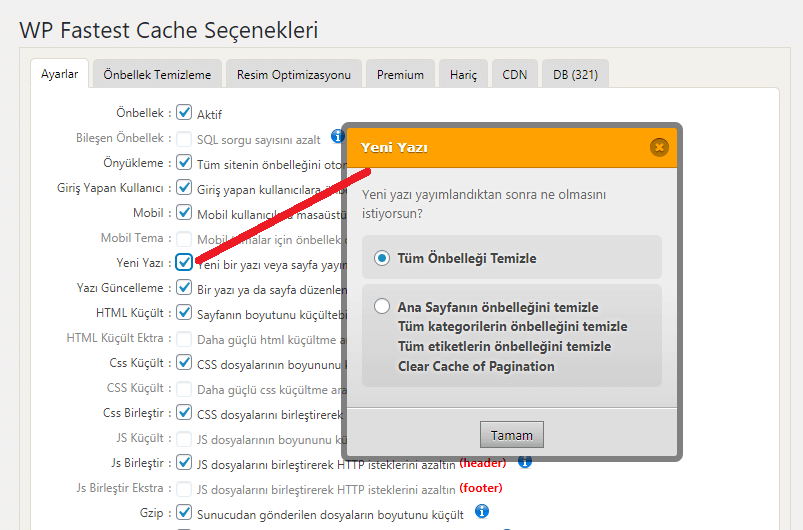Toggle the Yazı Güncelleme checkbox
This screenshot has width=803, height=530.
click(184, 287)
